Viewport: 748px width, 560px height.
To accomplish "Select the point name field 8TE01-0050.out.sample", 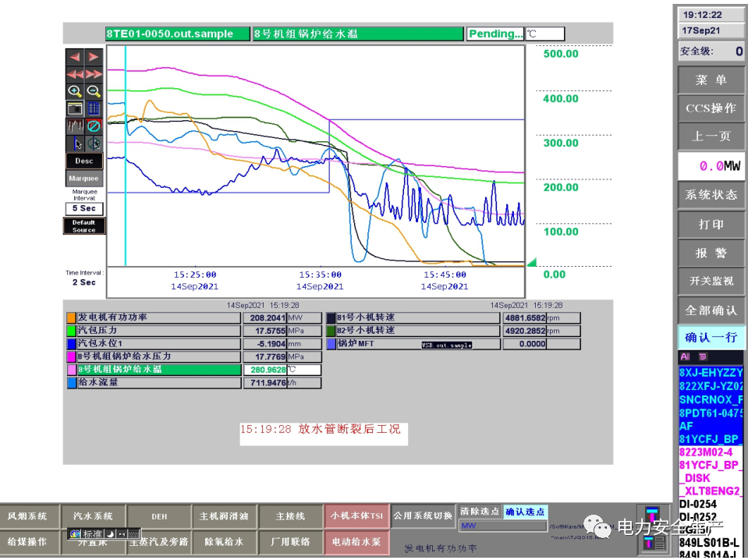I will pos(178,34).
